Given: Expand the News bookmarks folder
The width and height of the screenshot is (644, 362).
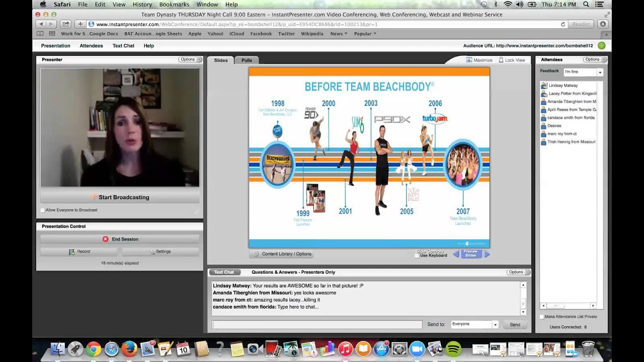Looking at the screenshot, I should (x=339, y=34).
